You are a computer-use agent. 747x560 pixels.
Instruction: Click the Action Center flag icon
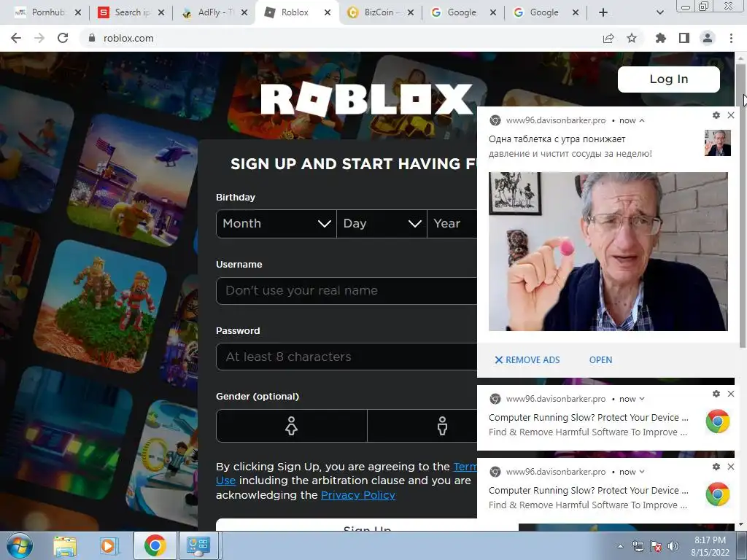pos(656,546)
